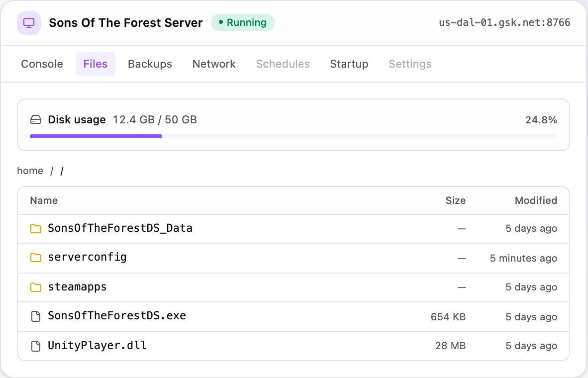The image size is (588, 378).
Task: Click the Name column header
Action: (x=44, y=200)
